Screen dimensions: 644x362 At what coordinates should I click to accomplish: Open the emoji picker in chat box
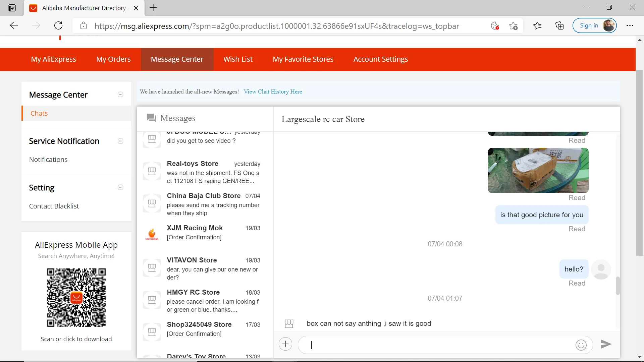581,345
